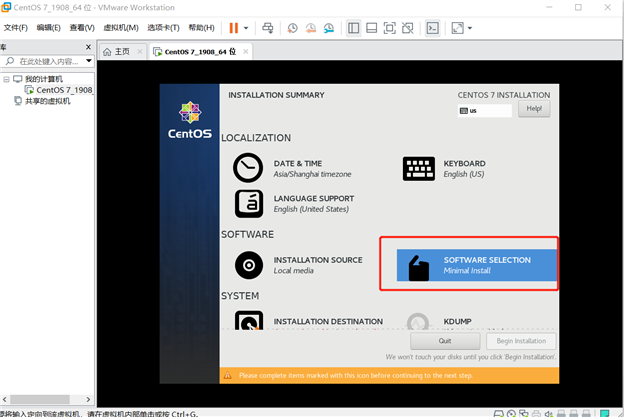This screenshot has width=624, height=417.
Task: Open DATE & TIME settings clock icon
Action: (248, 168)
